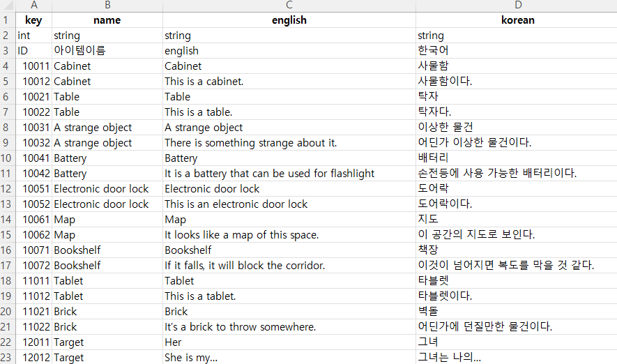Select the key cell 10061
Viewport: 617px width, 364px height.
(34, 220)
